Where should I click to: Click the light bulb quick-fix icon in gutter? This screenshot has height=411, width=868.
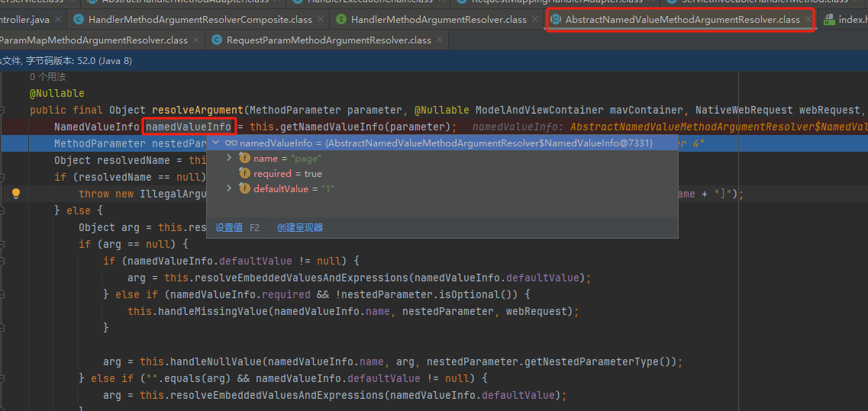pyautogui.click(x=16, y=194)
